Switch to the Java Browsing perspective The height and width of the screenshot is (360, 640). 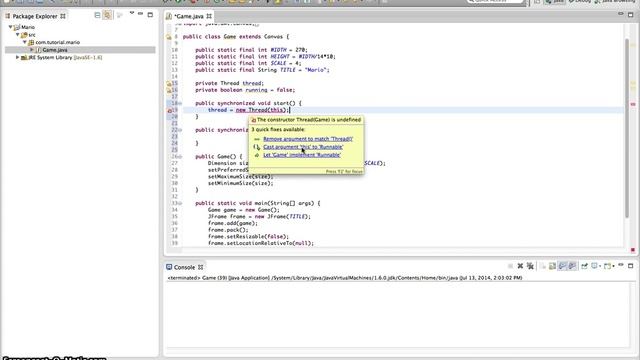[616, 2]
